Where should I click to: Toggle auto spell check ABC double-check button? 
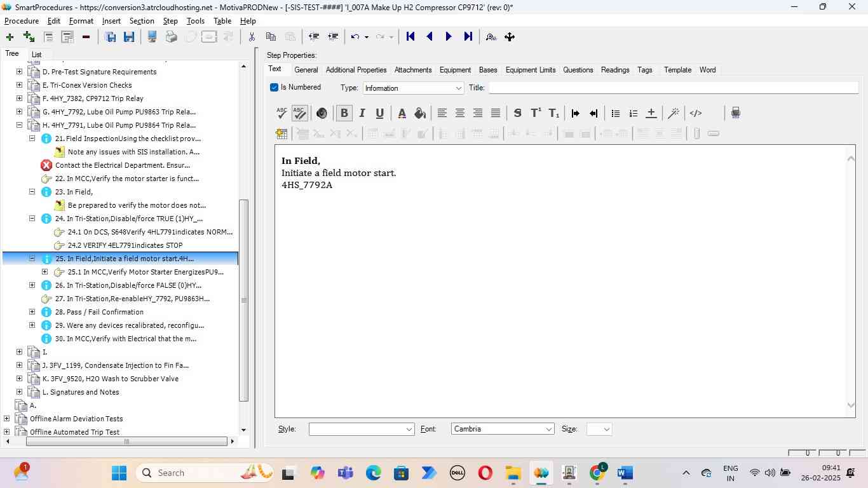pyautogui.click(x=299, y=113)
